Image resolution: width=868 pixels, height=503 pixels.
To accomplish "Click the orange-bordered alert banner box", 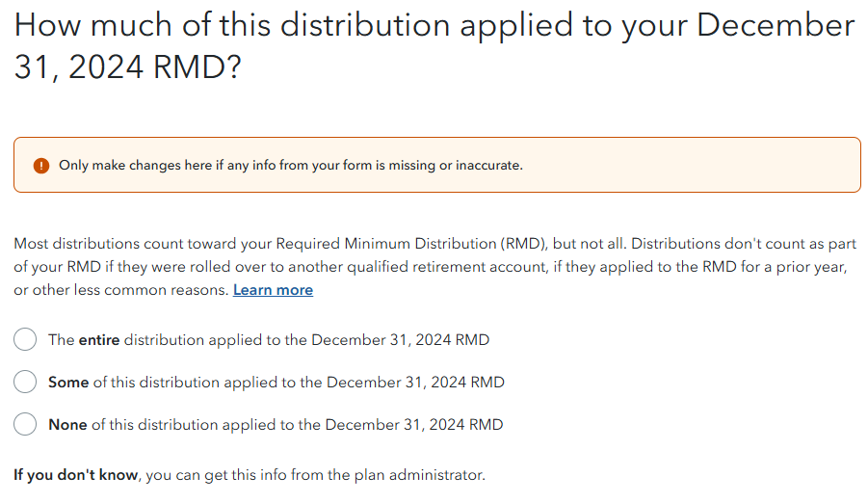I will 437,165.
